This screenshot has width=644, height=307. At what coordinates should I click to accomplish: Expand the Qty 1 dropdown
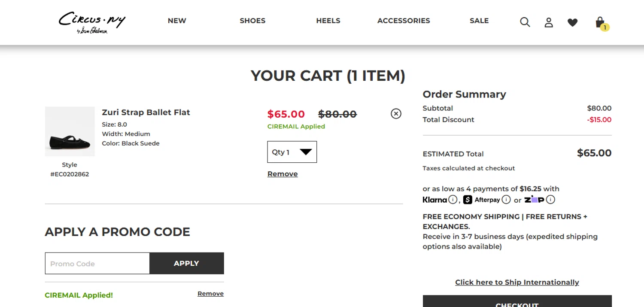(292, 152)
